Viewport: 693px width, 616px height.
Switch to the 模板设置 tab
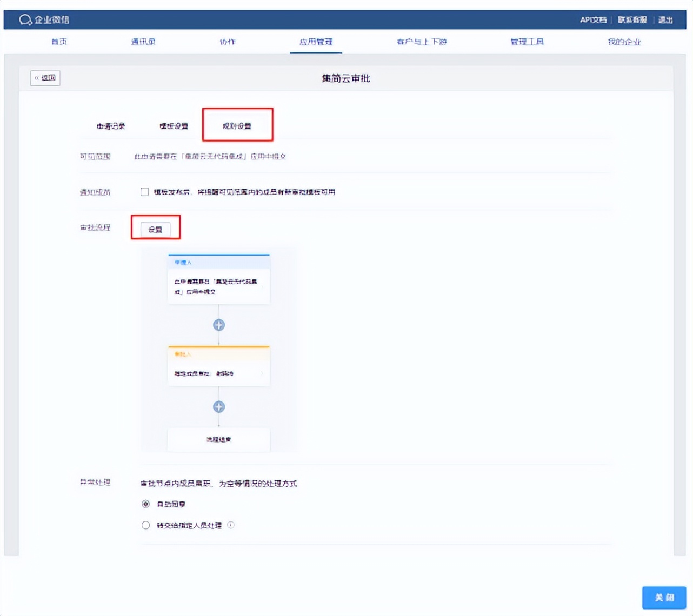[x=173, y=125]
